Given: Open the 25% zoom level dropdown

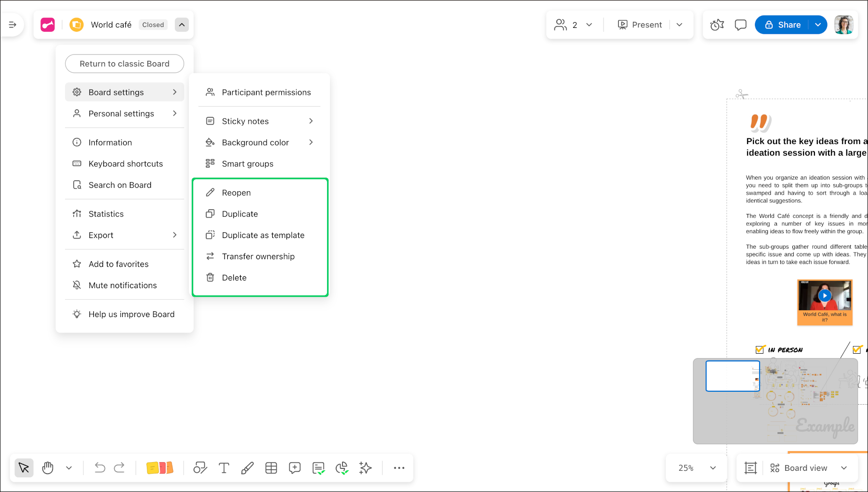Looking at the screenshot, I should [x=696, y=467].
